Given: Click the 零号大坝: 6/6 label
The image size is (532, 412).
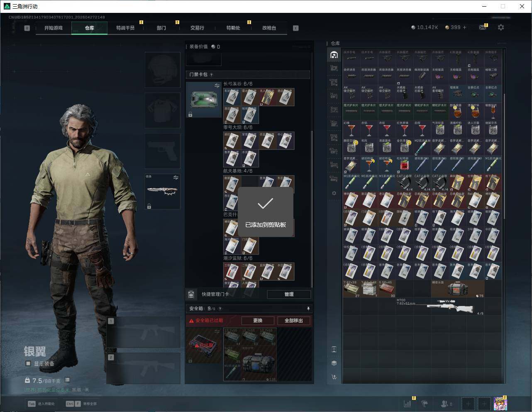Looking at the screenshot, I should 238,128.
